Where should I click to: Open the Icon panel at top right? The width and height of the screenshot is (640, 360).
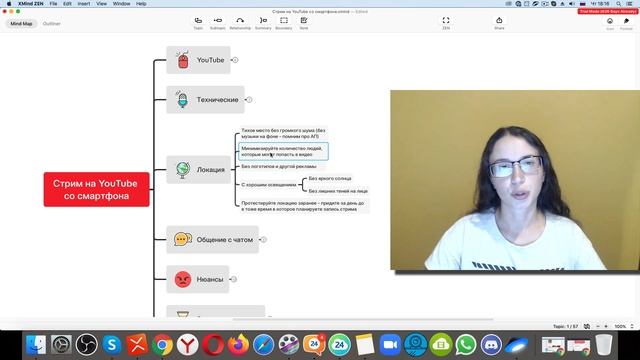(610, 23)
